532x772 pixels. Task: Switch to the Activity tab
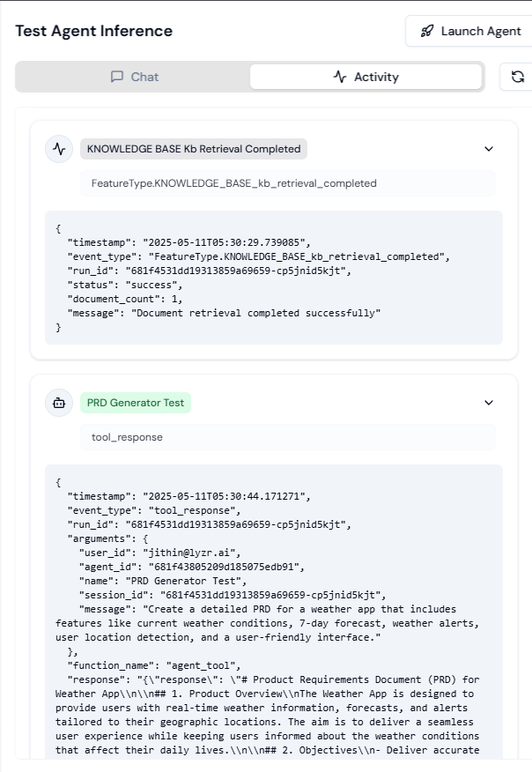[x=366, y=77]
